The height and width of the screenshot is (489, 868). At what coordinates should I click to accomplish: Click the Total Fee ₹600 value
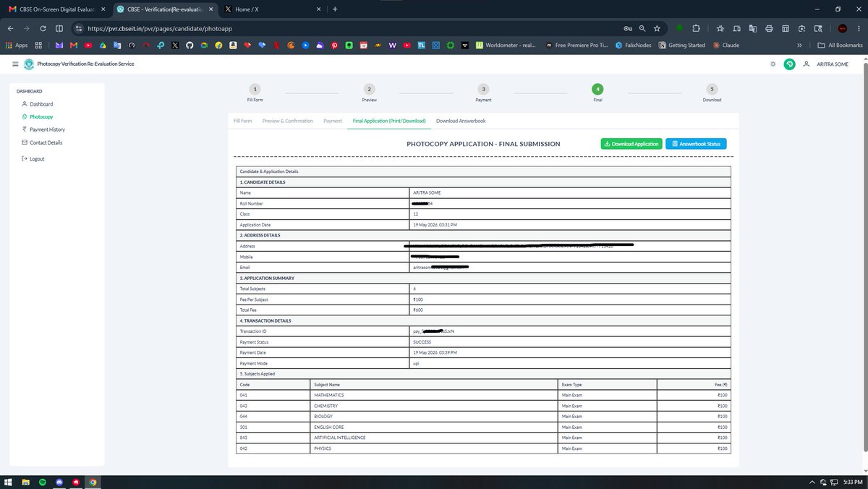418,310
